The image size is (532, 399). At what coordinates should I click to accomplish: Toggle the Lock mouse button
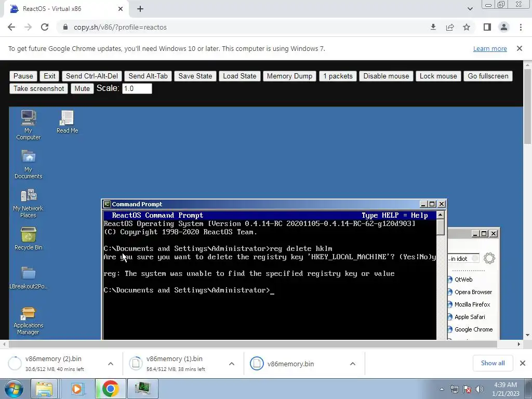coord(438,76)
